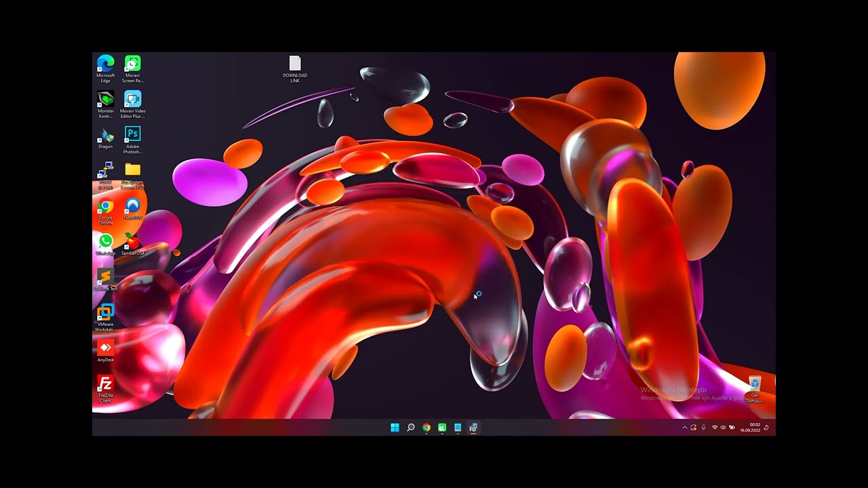This screenshot has width=868, height=488.
Task: Click the battery tray icon
Action: [x=732, y=428]
